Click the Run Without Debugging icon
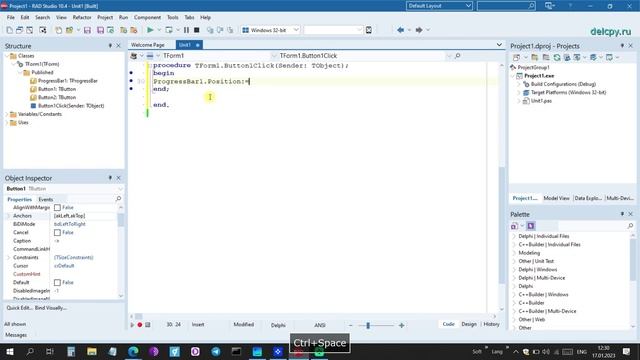The image size is (640, 360). pyautogui.click(x=169, y=30)
